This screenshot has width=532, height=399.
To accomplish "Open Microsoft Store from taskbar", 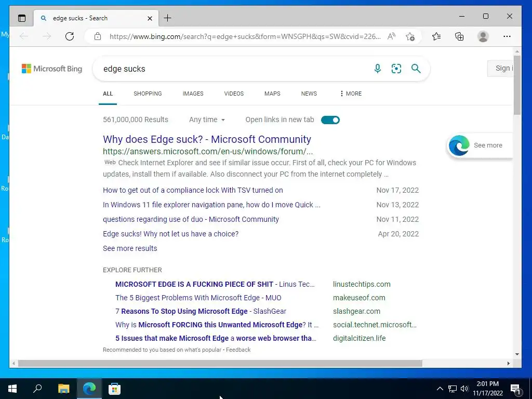I will [114, 389].
